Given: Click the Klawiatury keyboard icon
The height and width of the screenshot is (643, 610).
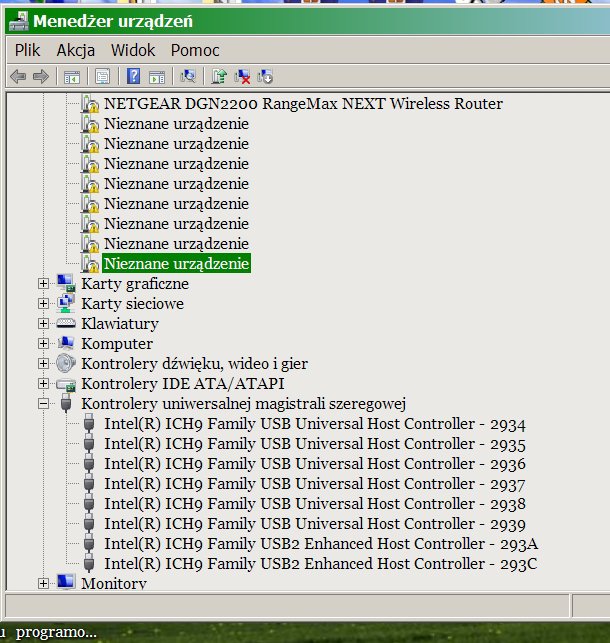Looking at the screenshot, I should pyautogui.click(x=66, y=323).
